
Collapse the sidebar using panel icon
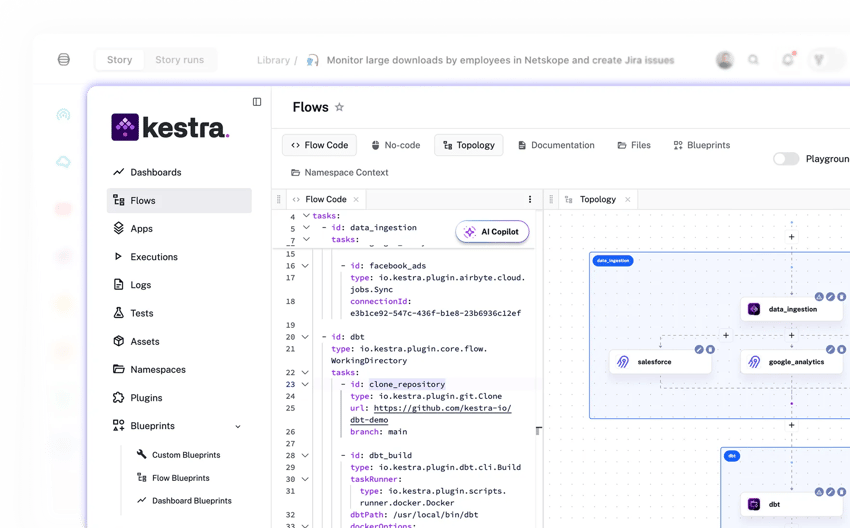click(x=257, y=102)
